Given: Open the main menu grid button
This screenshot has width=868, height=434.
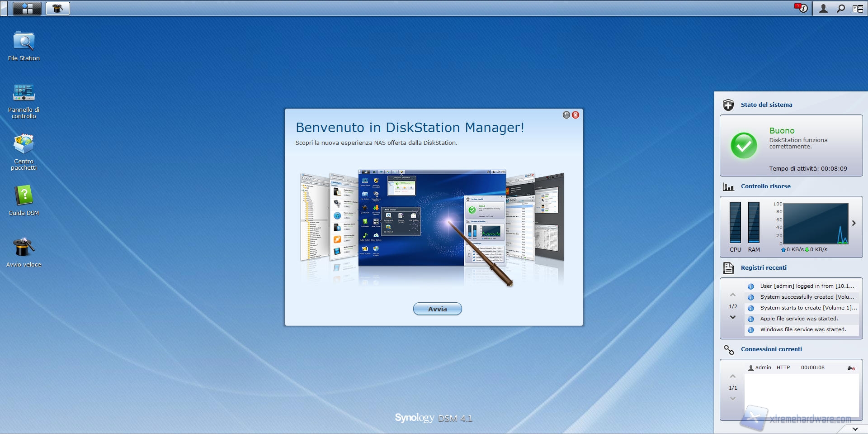Looking at the screenshot, I should click(x=27, y=9).
